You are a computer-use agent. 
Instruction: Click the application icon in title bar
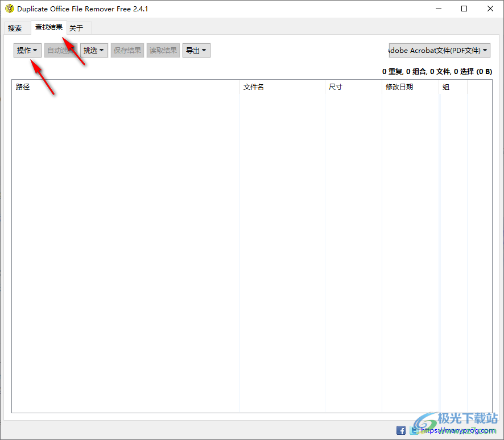click(x=10, y=9)
